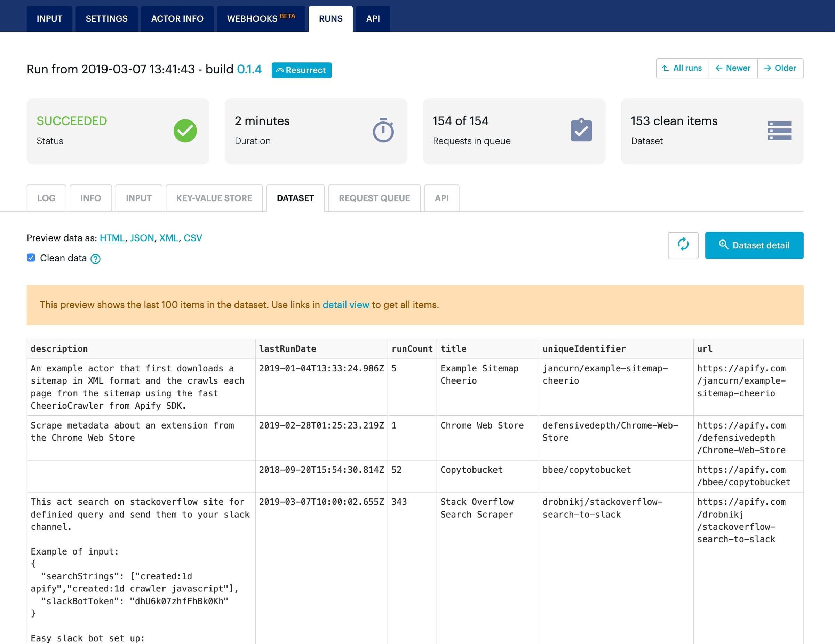Refresh the dataset preview with the reload icon

click(x=683, y=246)
